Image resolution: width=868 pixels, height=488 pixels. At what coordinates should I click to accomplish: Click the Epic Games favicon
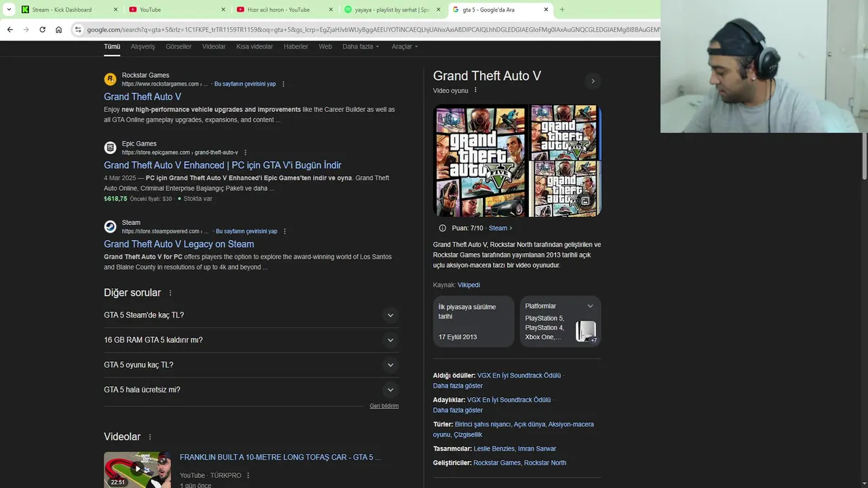[110, 148]
